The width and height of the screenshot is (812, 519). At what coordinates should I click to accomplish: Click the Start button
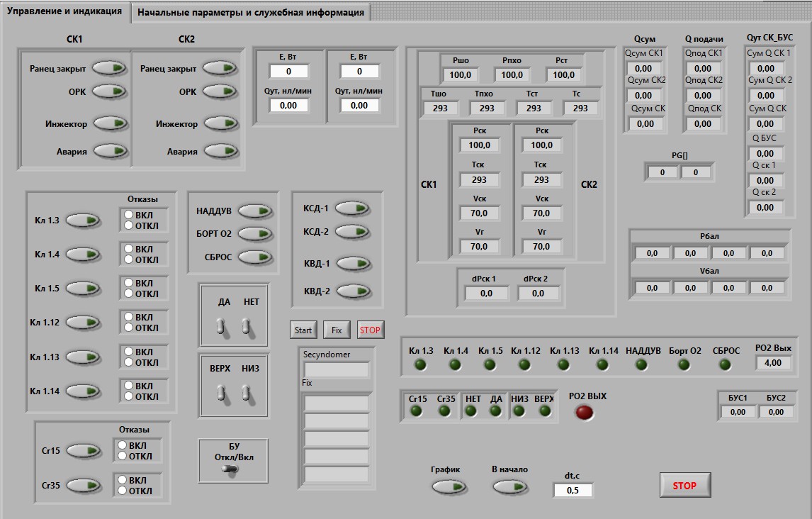pos(303,330)
